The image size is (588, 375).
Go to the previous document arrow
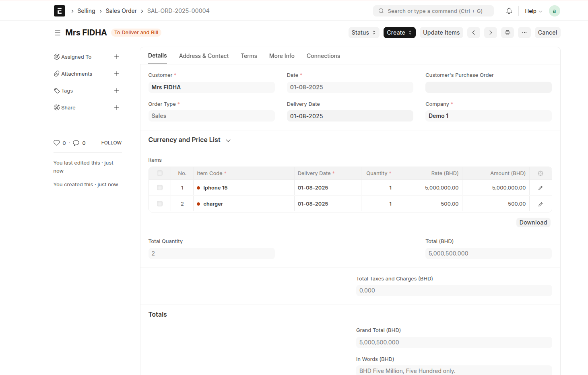coord(473,33)
